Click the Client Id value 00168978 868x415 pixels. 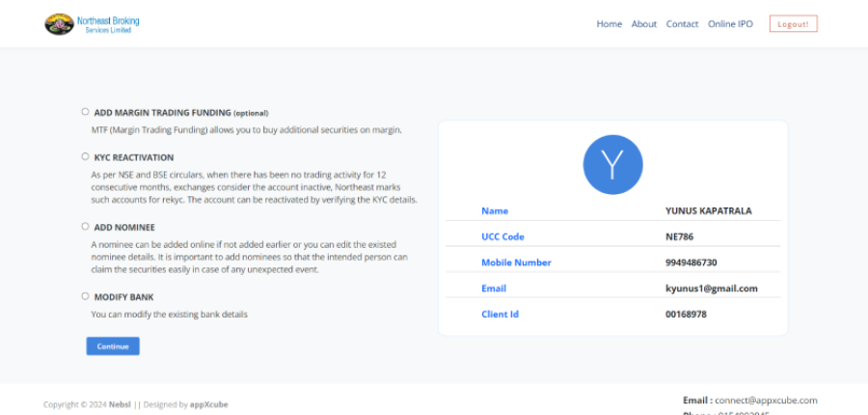point(686,315)
